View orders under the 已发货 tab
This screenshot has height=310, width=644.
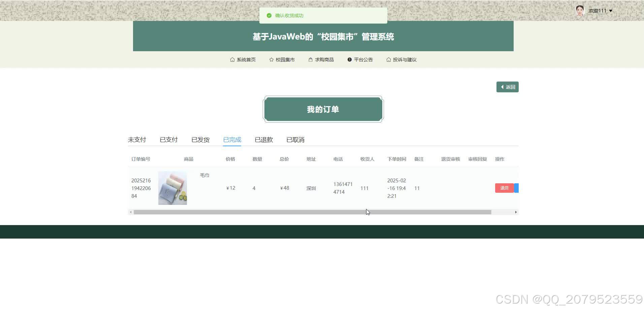[200, 139]
